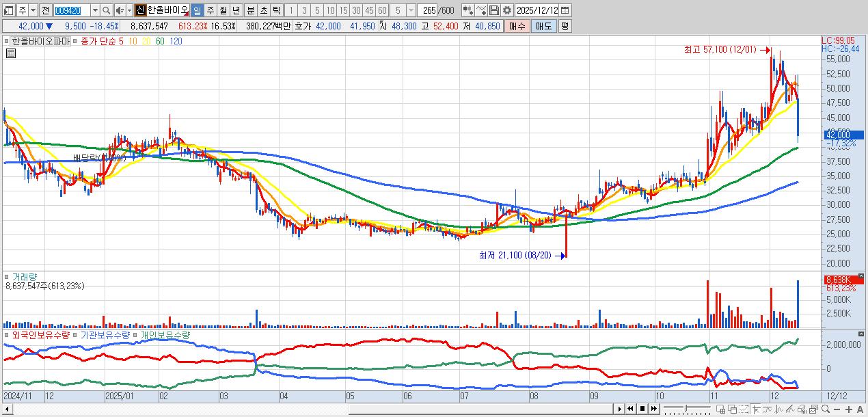Click the play button on the bottom playback bar
The height and width of the screenshot is (417, 868).
pos(620,409)
